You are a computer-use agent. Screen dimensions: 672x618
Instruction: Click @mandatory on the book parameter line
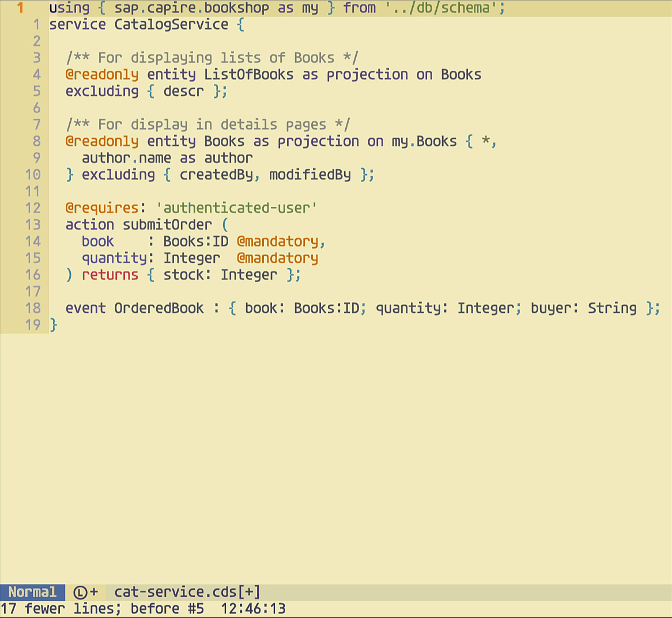tap(277, 241)
